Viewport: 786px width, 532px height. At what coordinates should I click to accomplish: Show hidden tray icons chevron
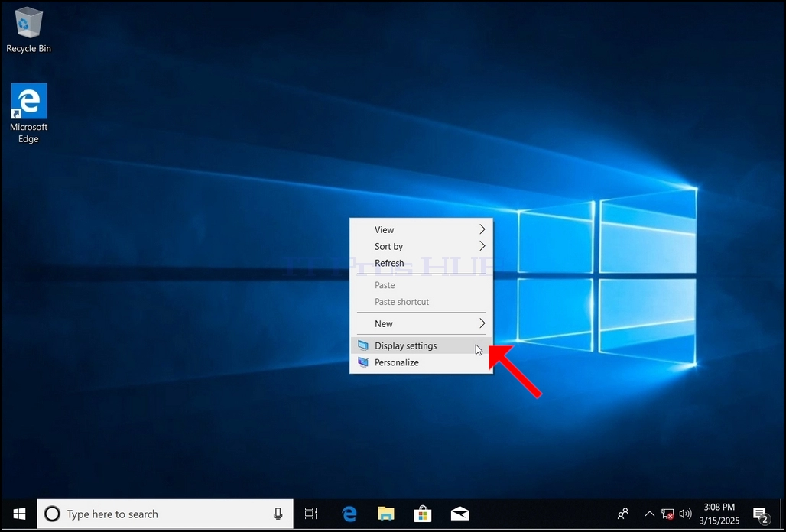pyautogui.click(x=649, y=514)
